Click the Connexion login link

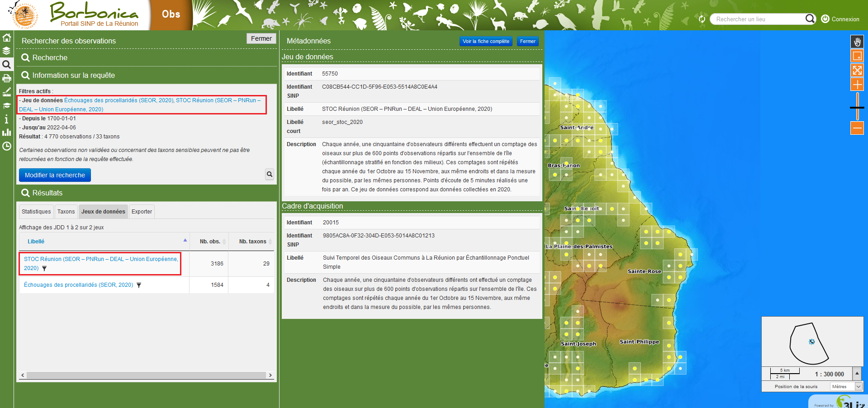click(x=845, y=19)
